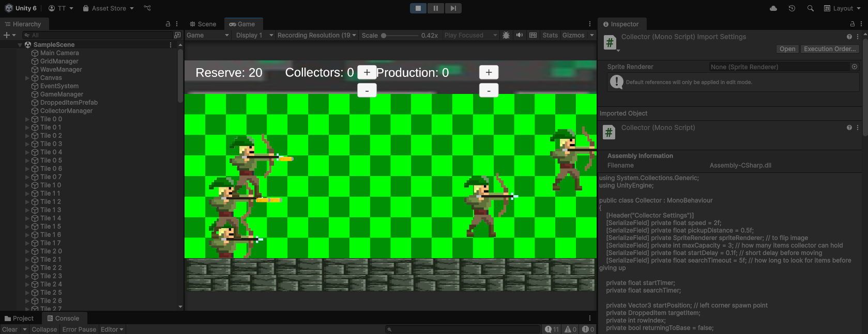Open the Unity Cloud icon
Viewport: 868px width, 334px height.
(x=773, y=8)
